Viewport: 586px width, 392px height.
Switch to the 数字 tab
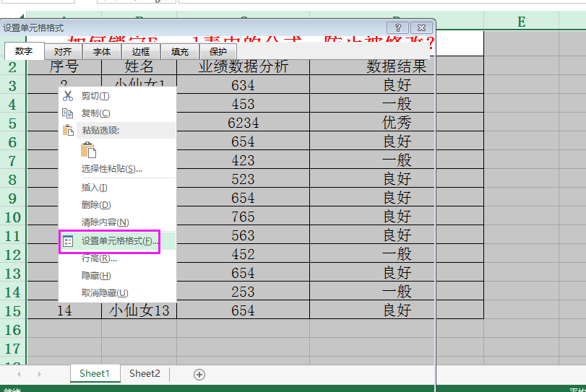point(25,51)
